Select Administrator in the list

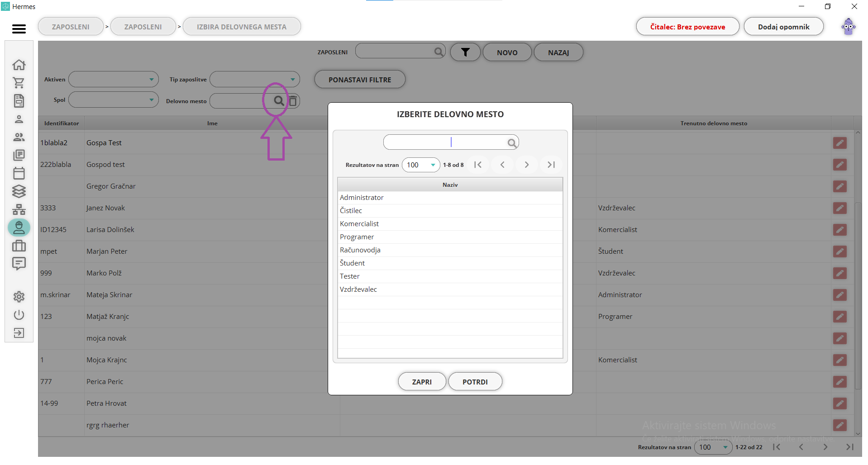point(450,198)
